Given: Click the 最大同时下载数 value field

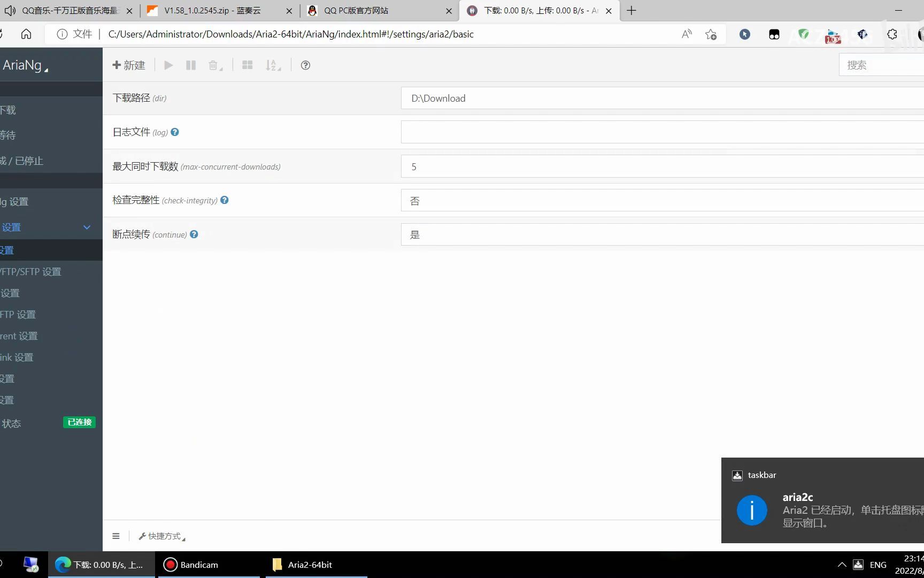Looking at the screenshot, I should coord(663,166).
